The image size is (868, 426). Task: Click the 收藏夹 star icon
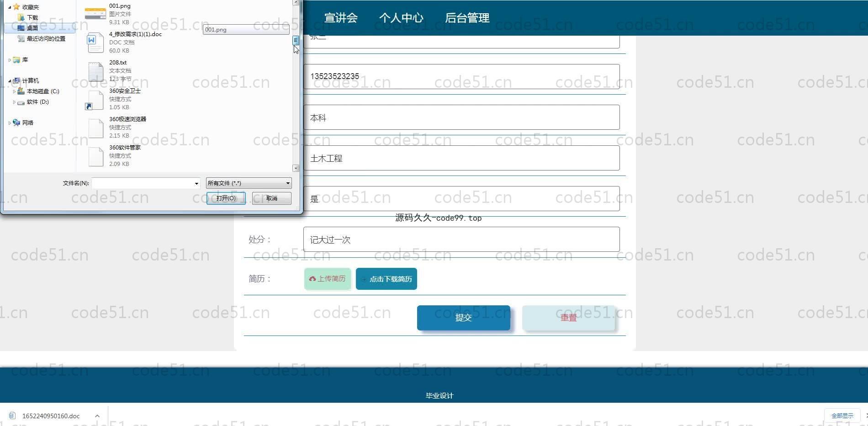tap(16, 7)
